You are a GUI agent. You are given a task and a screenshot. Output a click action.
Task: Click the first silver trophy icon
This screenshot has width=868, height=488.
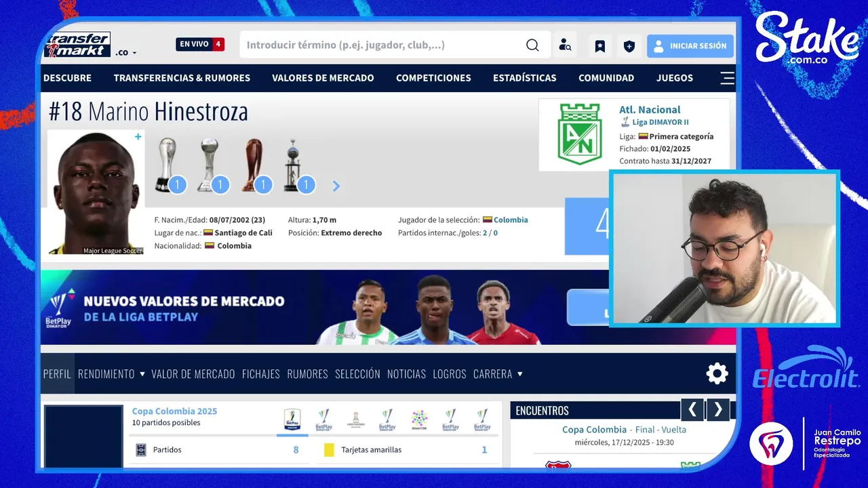coord(166,165)
